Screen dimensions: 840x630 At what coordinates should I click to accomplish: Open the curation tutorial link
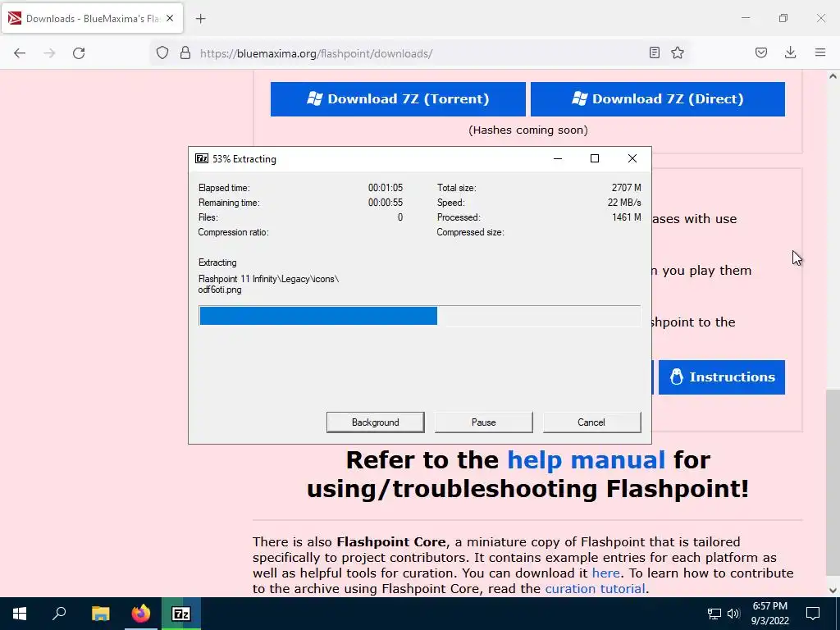click(x=595, y=588)
